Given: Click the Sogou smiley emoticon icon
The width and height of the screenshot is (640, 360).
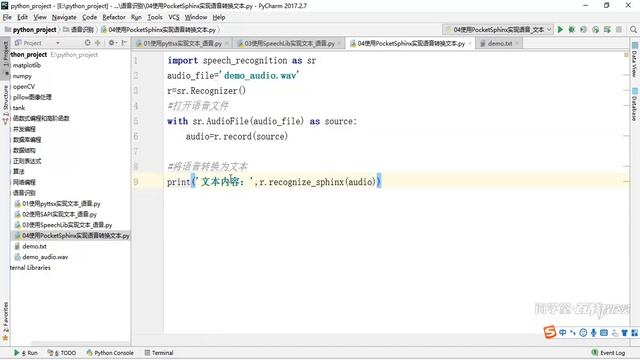Looking at the screenshot, I should [583, 333].
